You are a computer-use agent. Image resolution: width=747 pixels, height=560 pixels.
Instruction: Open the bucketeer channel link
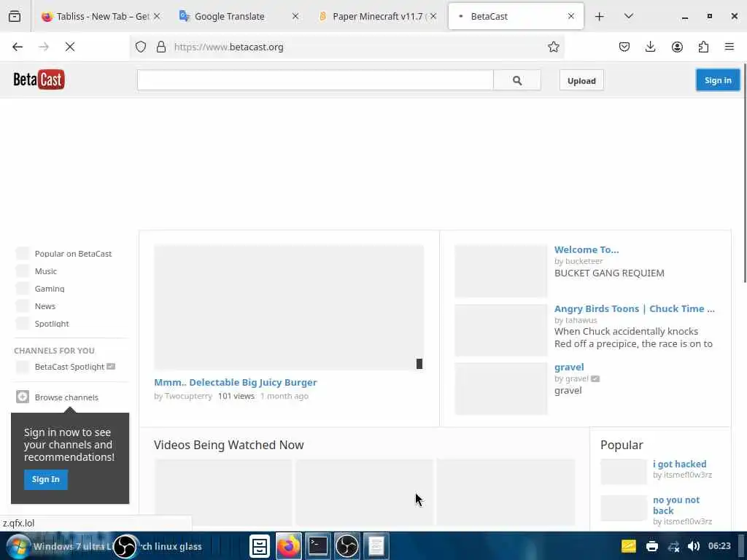[584, 261]
